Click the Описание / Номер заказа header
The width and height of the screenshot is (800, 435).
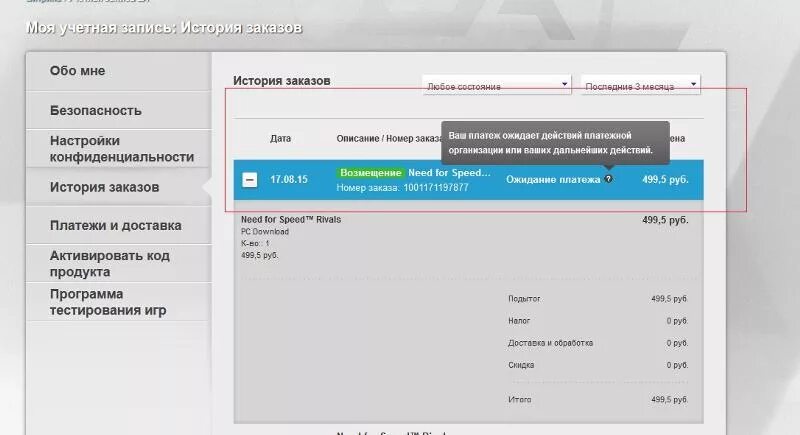pos(389,138)
